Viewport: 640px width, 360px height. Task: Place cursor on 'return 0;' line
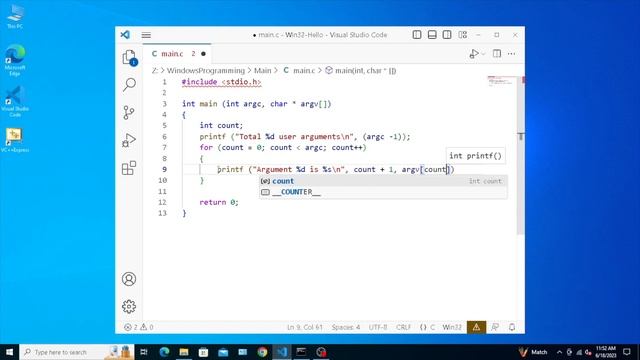pos(219,202)
